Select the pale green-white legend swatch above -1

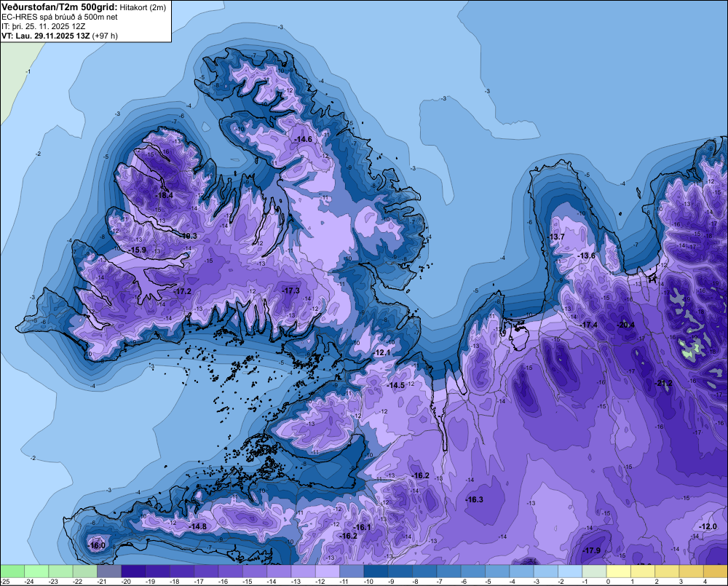(x=594, y=571)
